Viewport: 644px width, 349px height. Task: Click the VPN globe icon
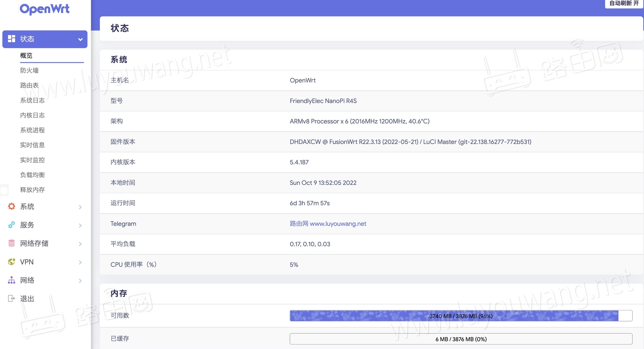pyautogui.click(x=12, y=261)
